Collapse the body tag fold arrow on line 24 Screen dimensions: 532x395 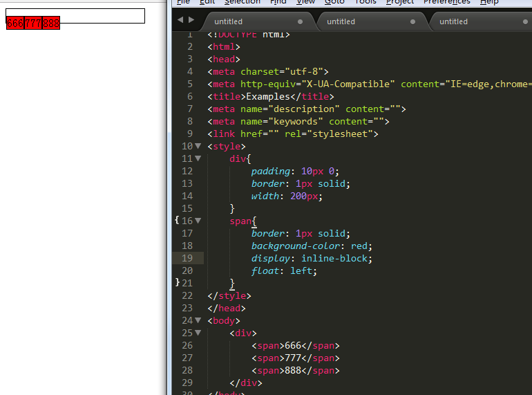(x=198, y=320)
